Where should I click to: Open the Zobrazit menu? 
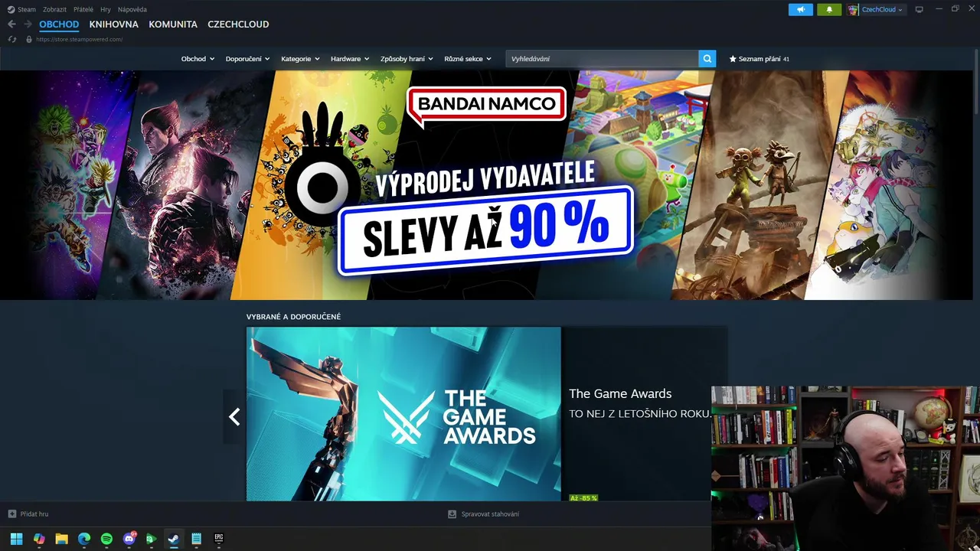(x=54, y=10)
